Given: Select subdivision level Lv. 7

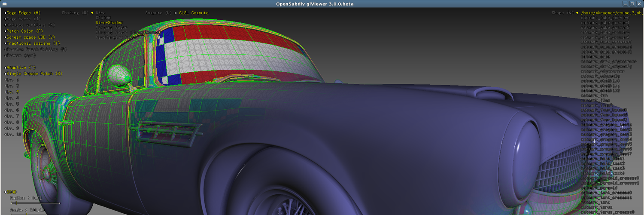Looking at the screenshot, I should (x=12, y=116).
